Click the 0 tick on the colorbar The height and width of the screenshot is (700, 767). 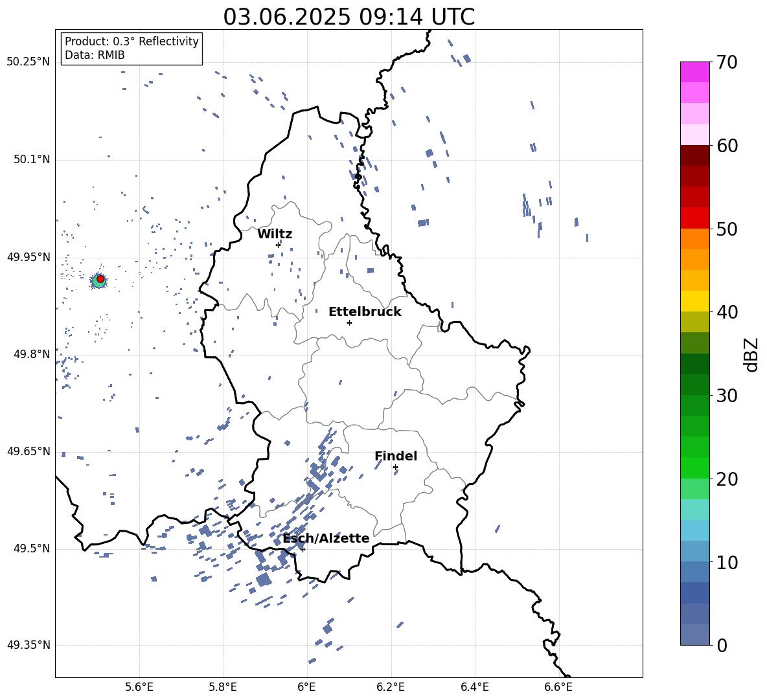click(722, 646)
